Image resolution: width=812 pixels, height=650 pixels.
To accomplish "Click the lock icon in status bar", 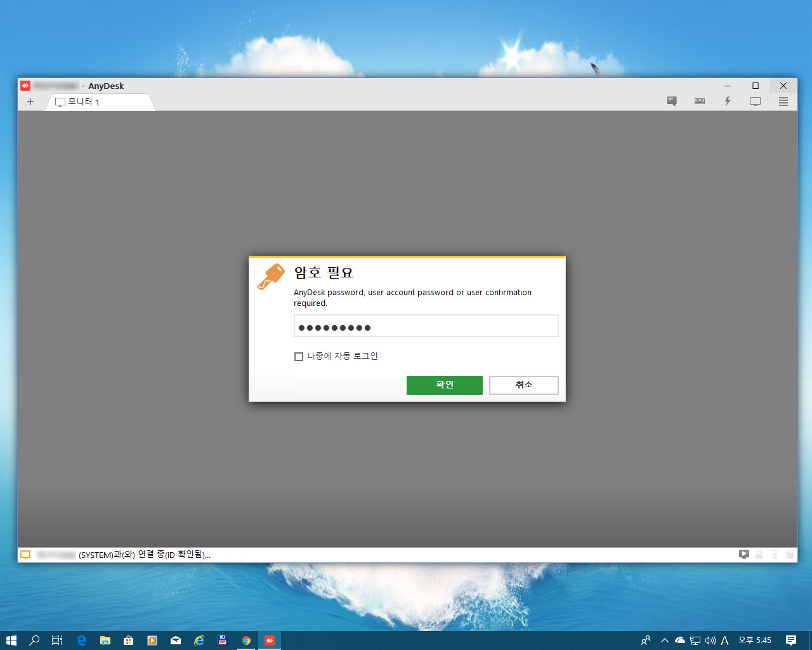I will tap(759, 554).
